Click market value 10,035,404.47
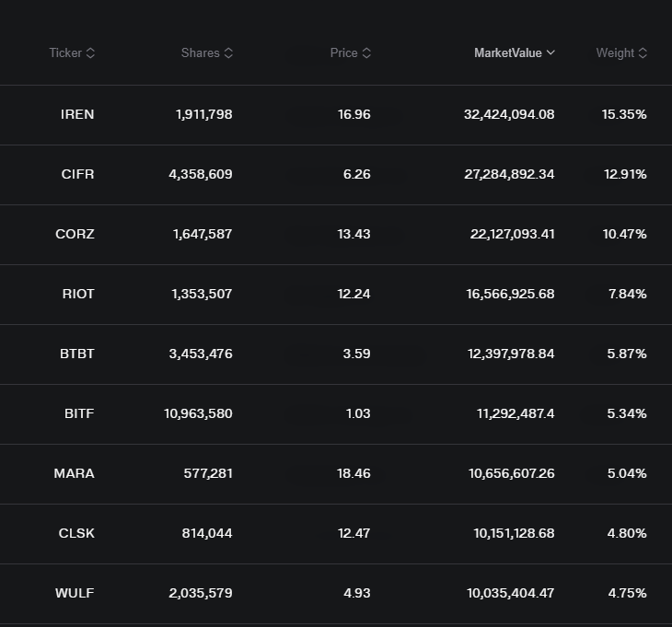Screen dimensions: 672x627 coord(510,593)
